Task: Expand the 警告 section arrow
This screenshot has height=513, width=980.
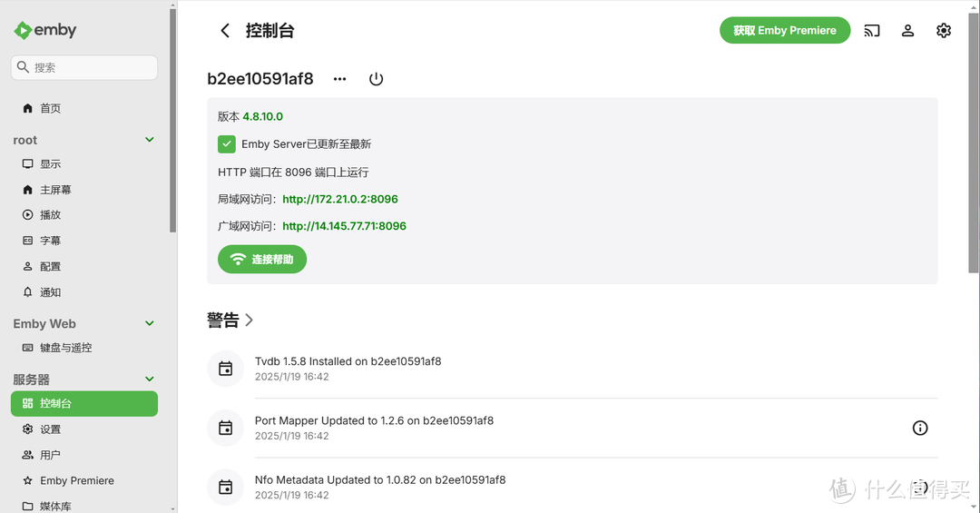Action: tap(249, 321)
